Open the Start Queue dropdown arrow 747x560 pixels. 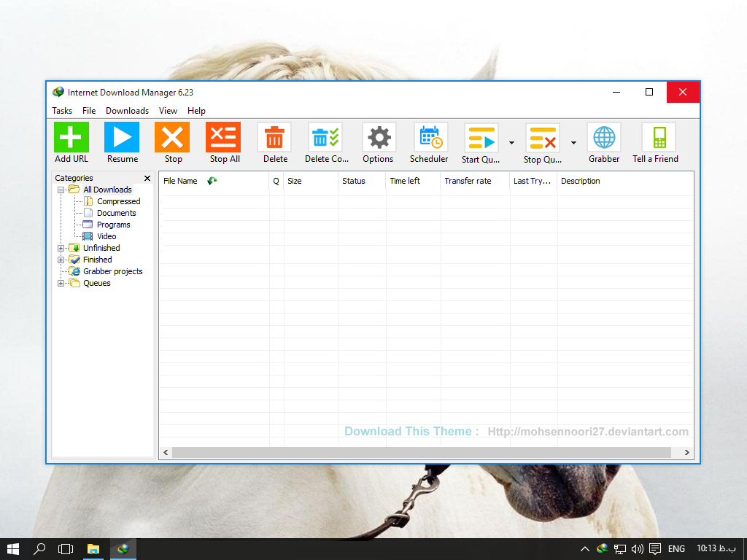pos(511,143)
